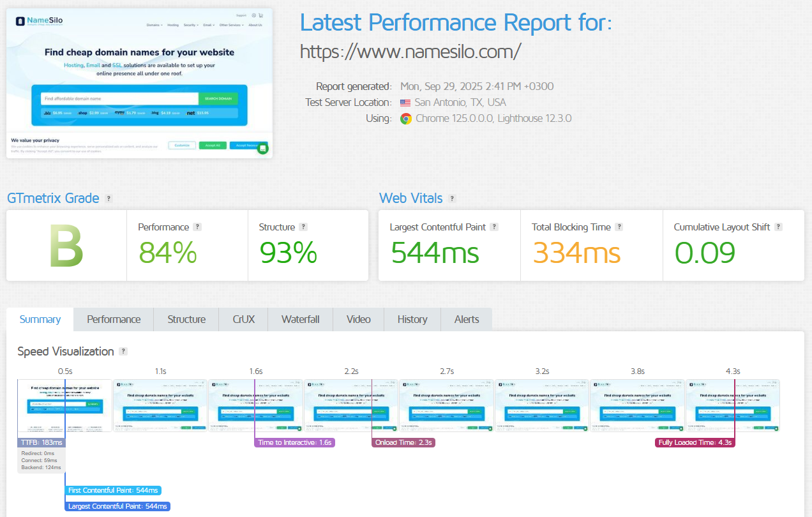The image size is (812, 517).
Task: Click the Connect: 59ms entry
Action: click(39, 460)
